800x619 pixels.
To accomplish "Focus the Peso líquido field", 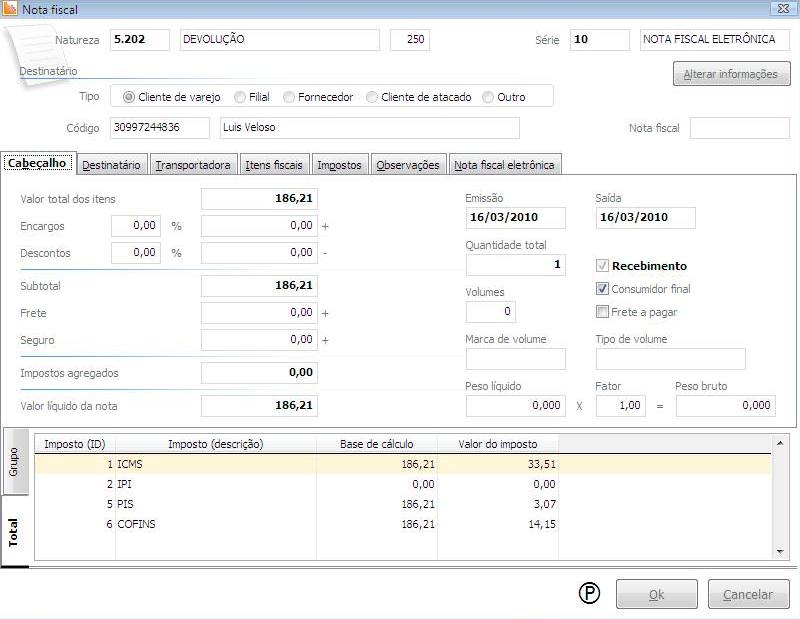I will coord(516,406).
